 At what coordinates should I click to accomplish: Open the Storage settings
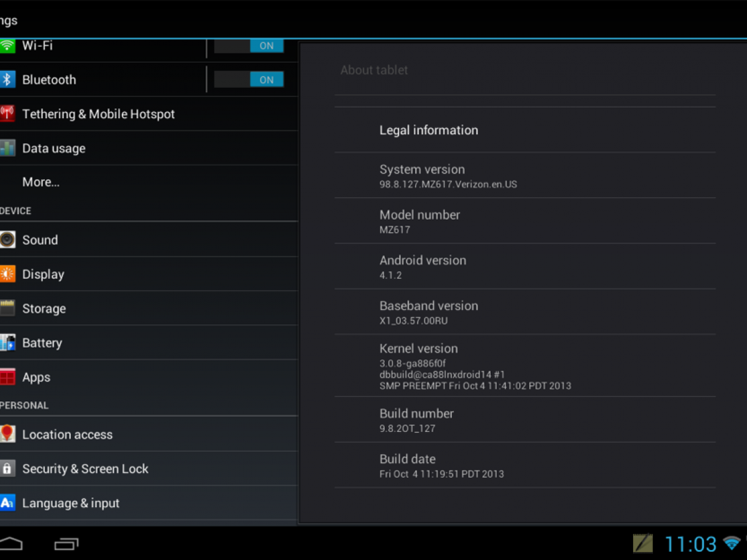click(44, 309)
